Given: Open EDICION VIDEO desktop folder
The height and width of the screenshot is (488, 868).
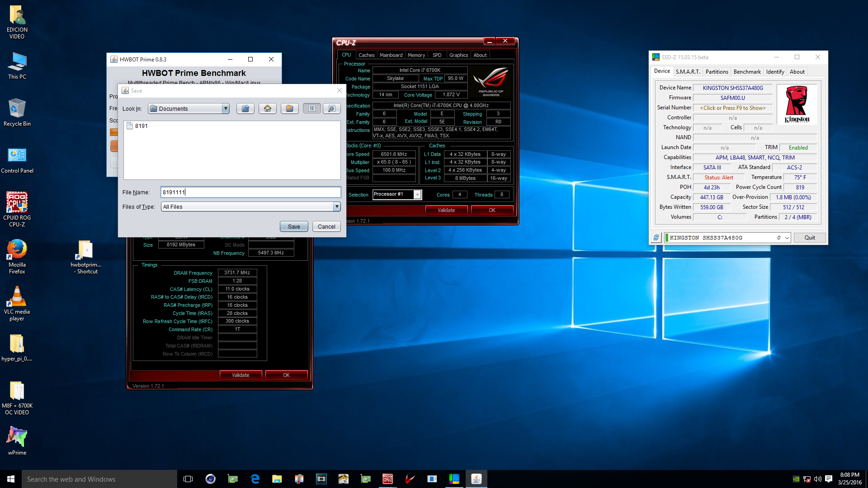Looking at the screenshot, I should pyautogui.click(x=17, y=23).
